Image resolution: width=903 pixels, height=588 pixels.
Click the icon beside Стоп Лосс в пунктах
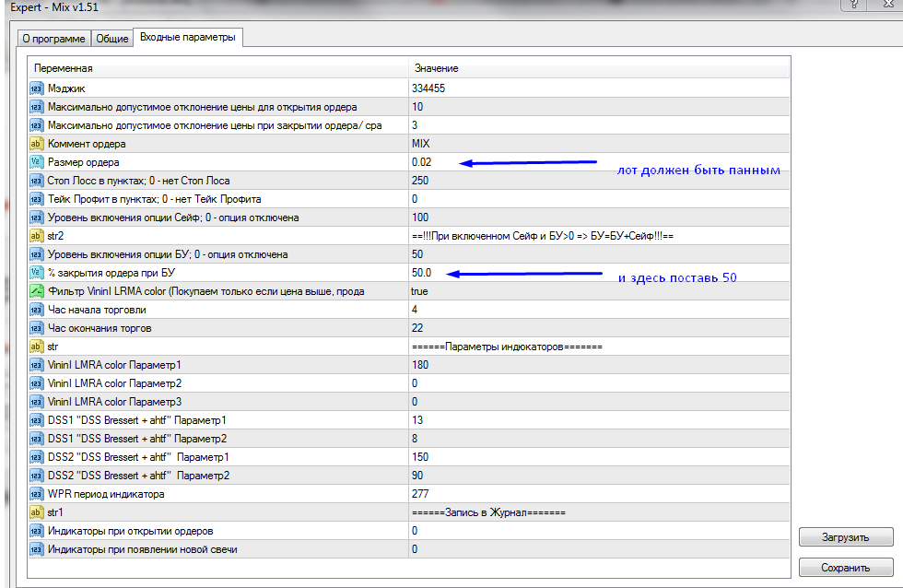click(x=36, y=181)
